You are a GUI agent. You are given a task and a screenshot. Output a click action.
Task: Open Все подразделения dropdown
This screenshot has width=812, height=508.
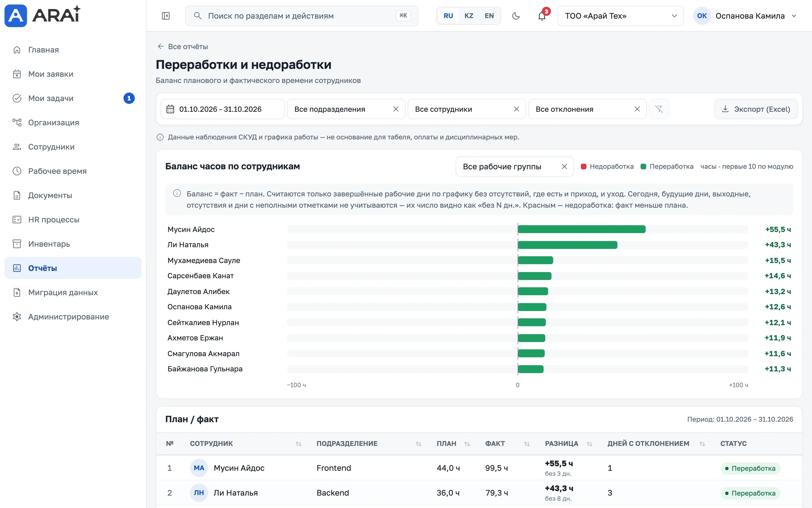pyautogui.click(x=346, y=109)
